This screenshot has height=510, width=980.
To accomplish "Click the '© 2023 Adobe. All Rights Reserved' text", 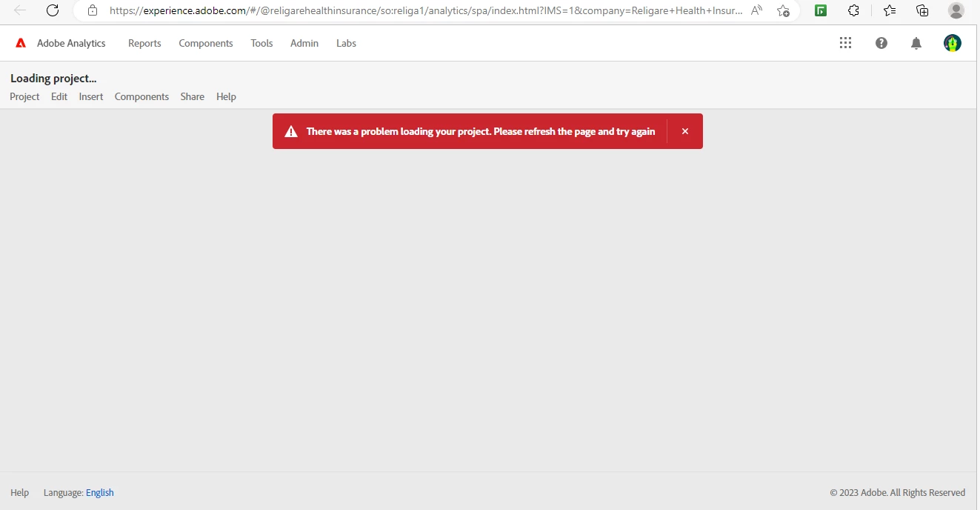I will click(x=898, y=492).
